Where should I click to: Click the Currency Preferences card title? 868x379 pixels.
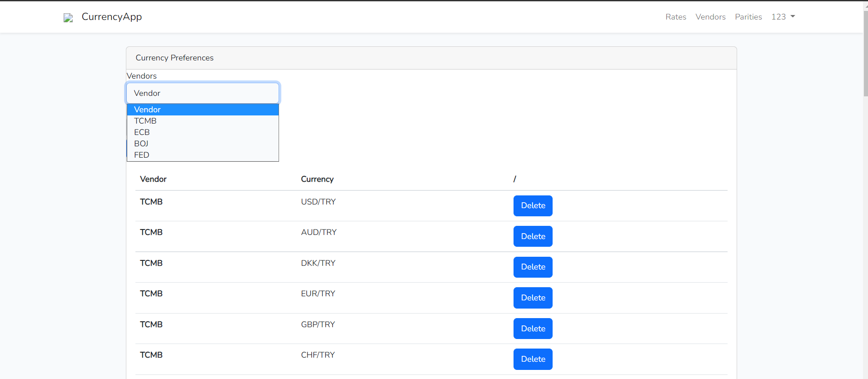click(175, 58)
